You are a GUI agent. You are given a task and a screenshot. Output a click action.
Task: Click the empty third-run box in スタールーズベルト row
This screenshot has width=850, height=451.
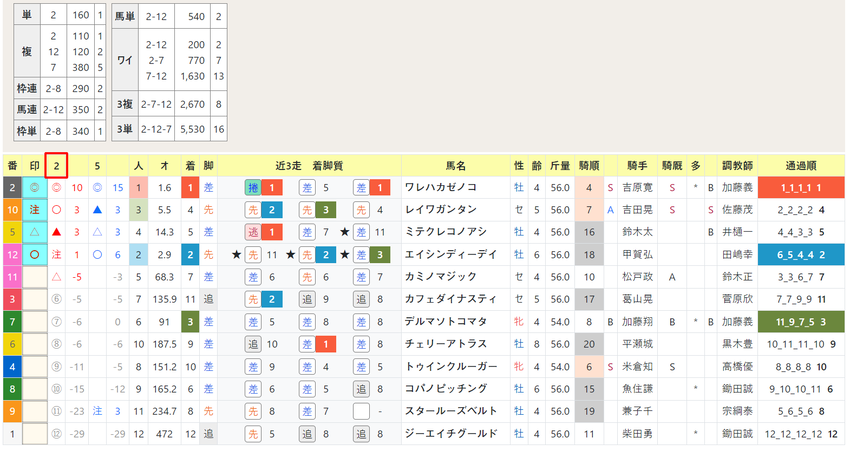pos(362,411)
